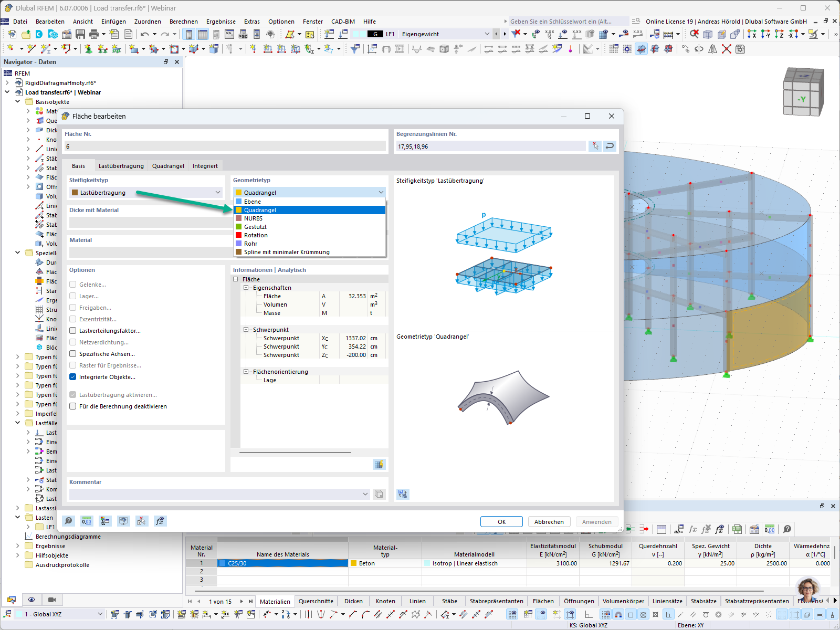Click the comment library icon beside Kommentar field
840x630 pixels.
tap(379, 494)
